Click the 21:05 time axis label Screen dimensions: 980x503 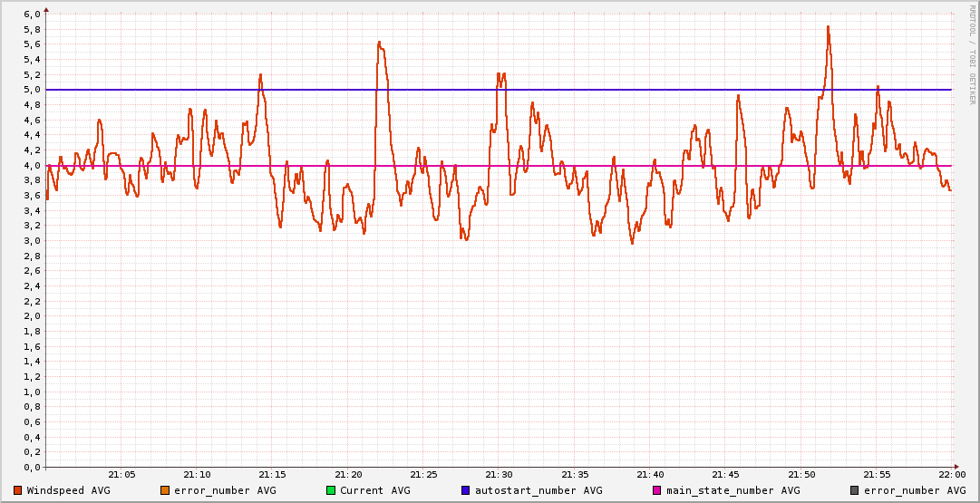[121, 474]
